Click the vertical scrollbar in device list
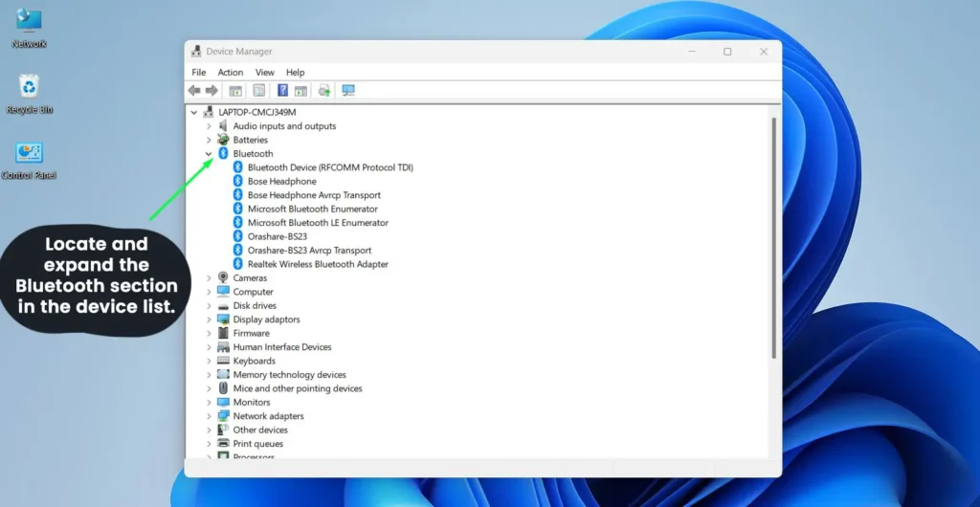Image resolution: width=980 pixels, height=507 pixels. click(x=774, y=237)
